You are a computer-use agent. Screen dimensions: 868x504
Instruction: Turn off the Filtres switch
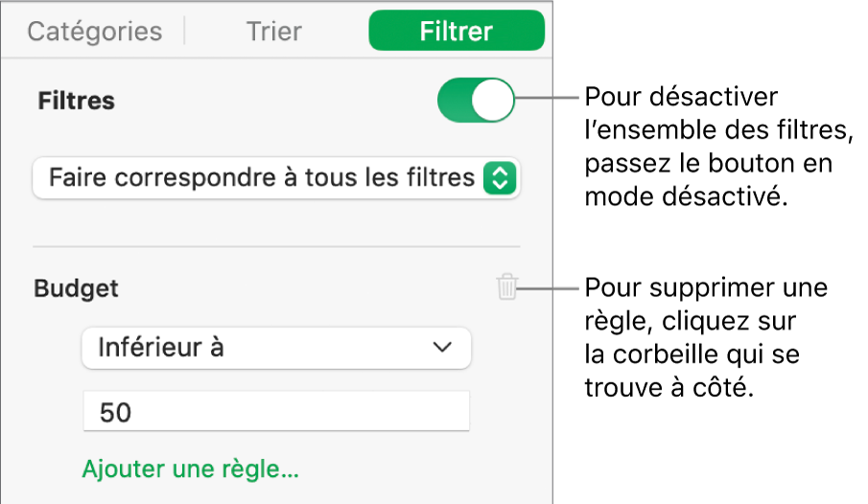[476, 102]
